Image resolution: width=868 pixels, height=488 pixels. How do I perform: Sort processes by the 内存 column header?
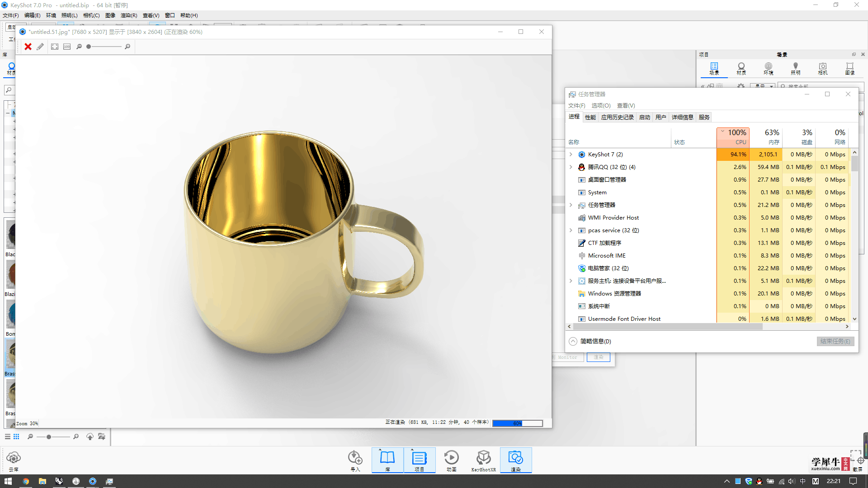click(x=766, y=137)
